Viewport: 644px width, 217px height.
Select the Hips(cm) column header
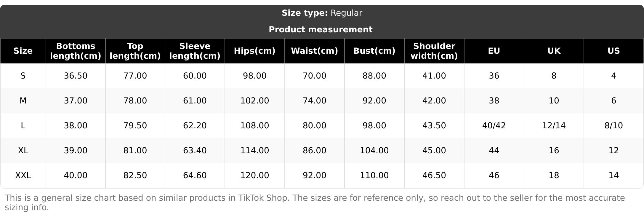coord(254,51)
